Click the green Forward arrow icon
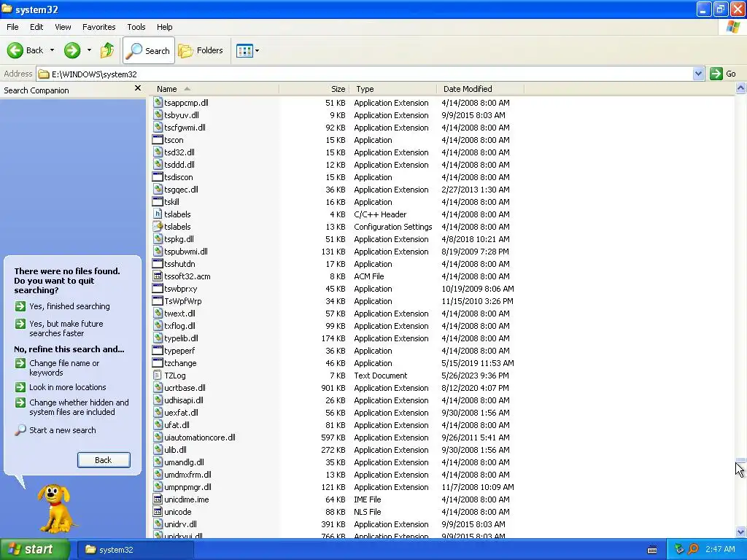 (72, 50)
